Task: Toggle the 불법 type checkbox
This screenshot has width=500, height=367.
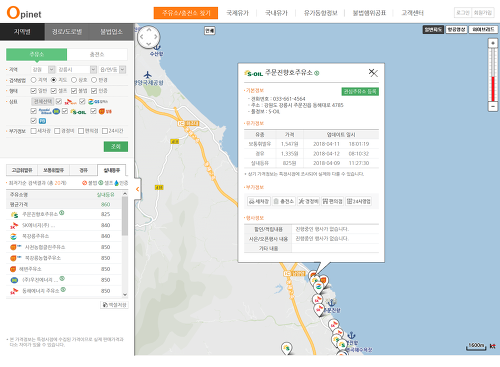Action: point(74,91)
